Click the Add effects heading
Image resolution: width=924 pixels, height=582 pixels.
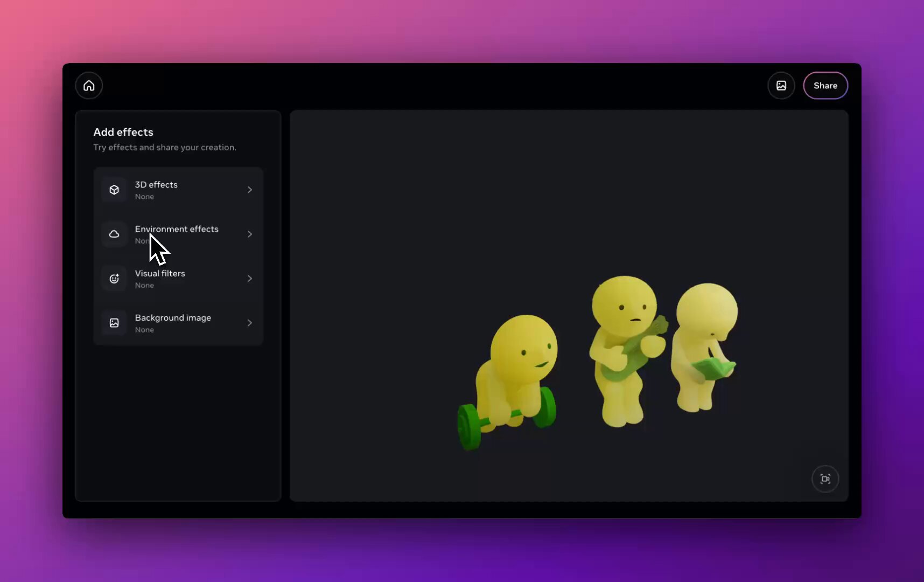123,132
